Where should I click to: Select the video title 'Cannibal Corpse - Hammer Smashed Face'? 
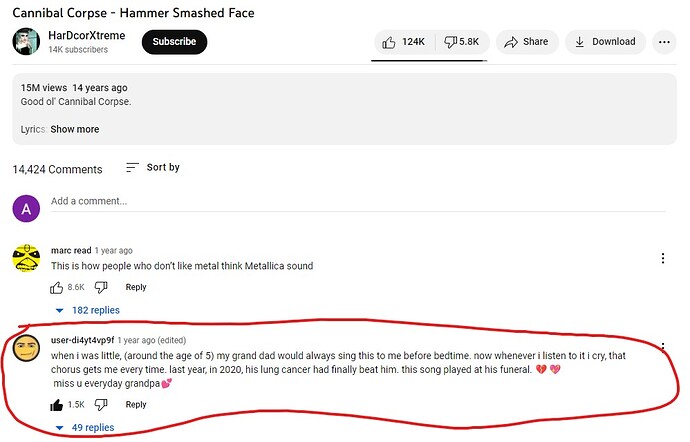133,13
